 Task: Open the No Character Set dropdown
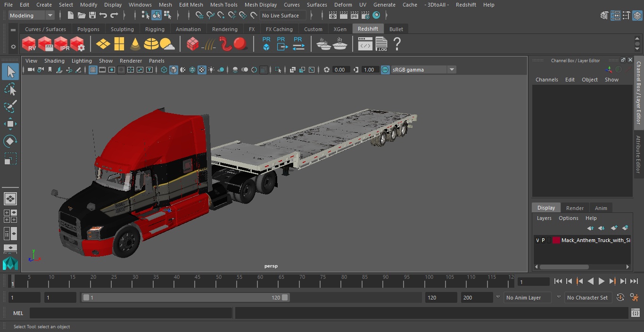tap(588, 298)
